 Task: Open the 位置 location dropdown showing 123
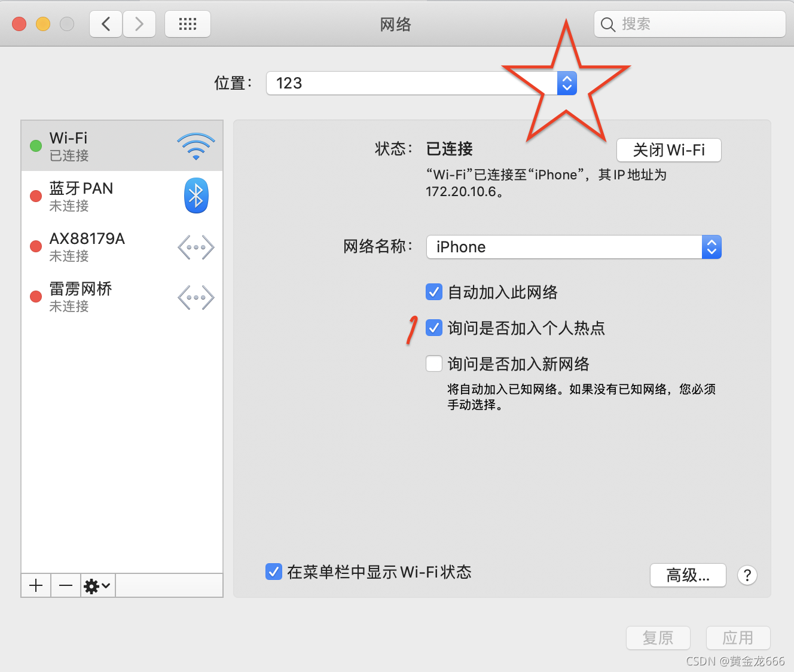(422, 83)
